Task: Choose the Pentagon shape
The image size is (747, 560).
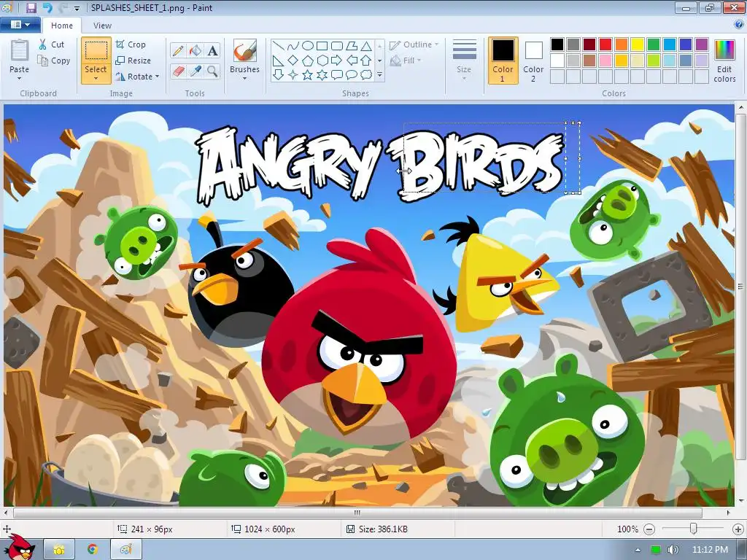Action: coord(308,61)
